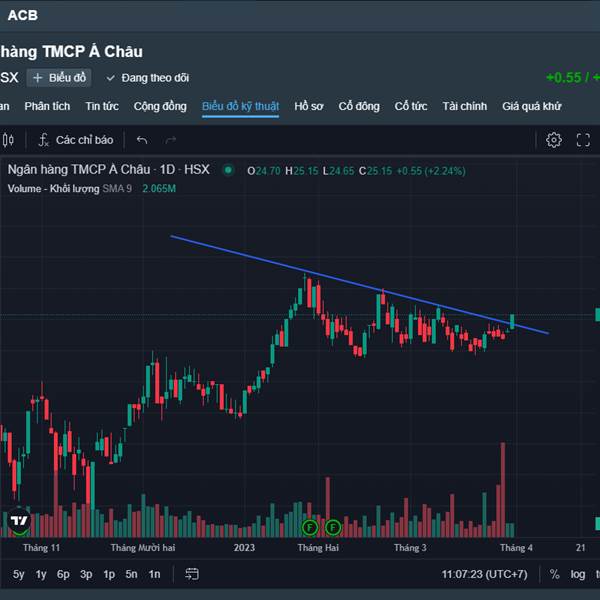The width and height of the screenshot is (600, 600).
Task: Open the Cổ tức tab
Action: pyautogui.click(x=411, y=106)
